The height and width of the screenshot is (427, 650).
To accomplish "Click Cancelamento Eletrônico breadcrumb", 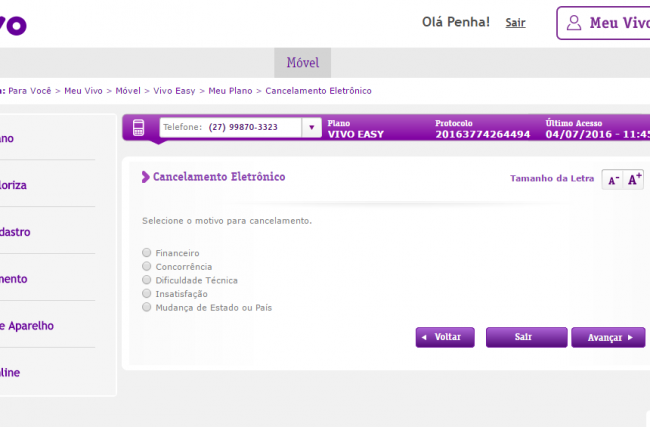I will point(318,91).
